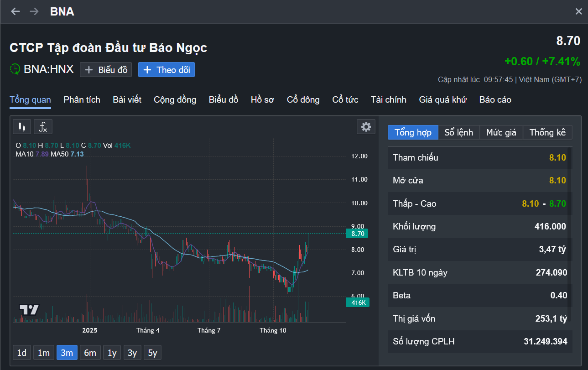Image resolution: width=588 pixels, height=370 pixels.
Task: Set chart range to 3m
Action: [67, 353]
